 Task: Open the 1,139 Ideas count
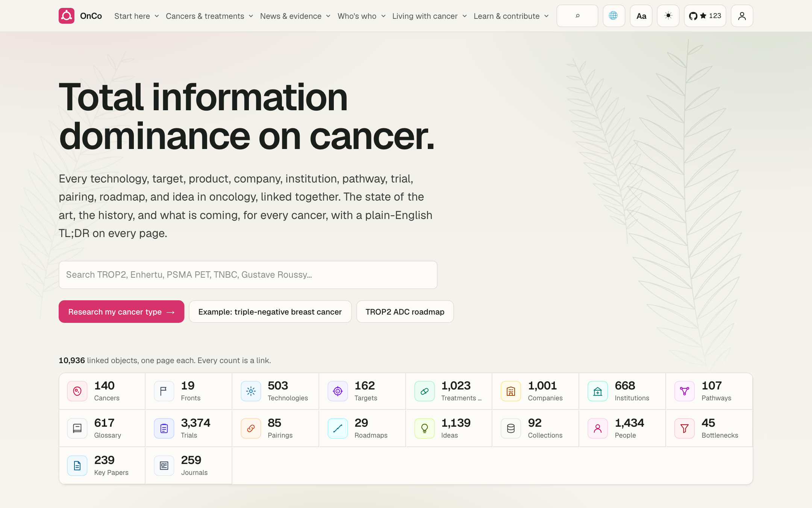(449, 428)
